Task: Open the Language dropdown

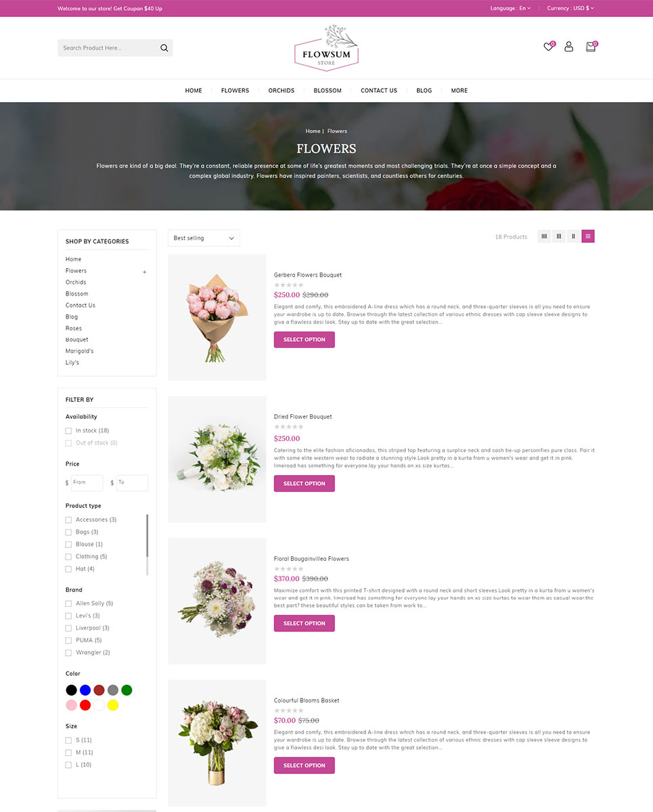Action: coord(510,8)
